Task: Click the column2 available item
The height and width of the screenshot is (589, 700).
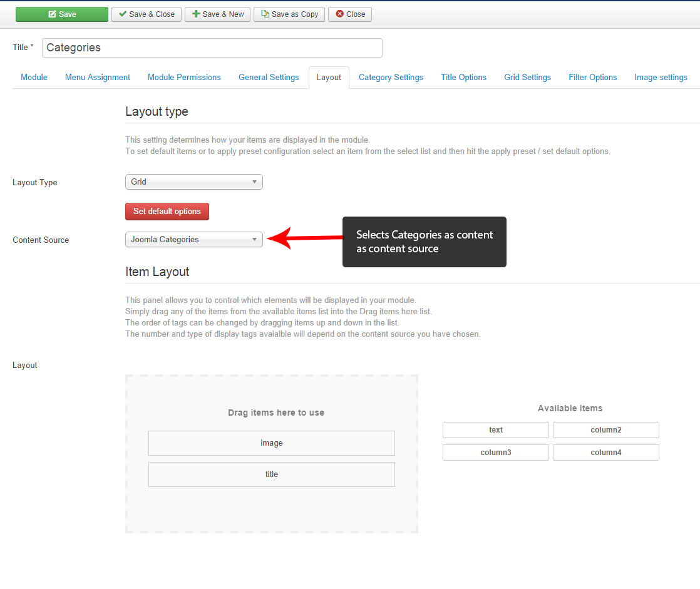Action: pyautogui.click(x=606, y=430)
